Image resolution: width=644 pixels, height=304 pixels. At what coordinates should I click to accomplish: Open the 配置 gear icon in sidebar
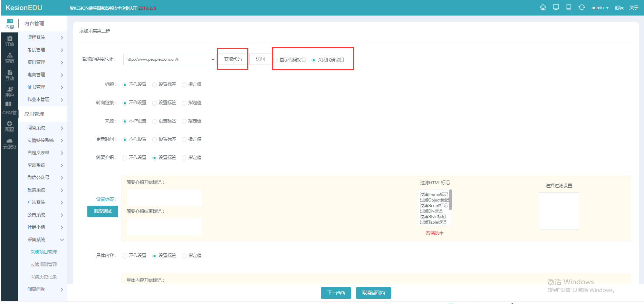(10, 126)
